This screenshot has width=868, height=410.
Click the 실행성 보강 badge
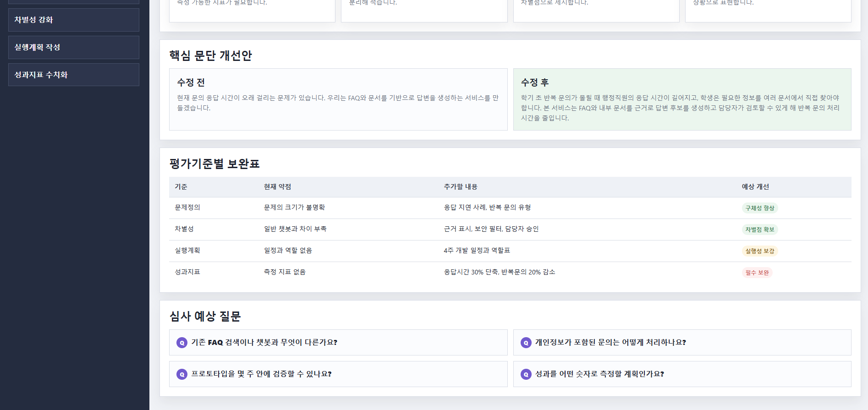coord(760,251)
